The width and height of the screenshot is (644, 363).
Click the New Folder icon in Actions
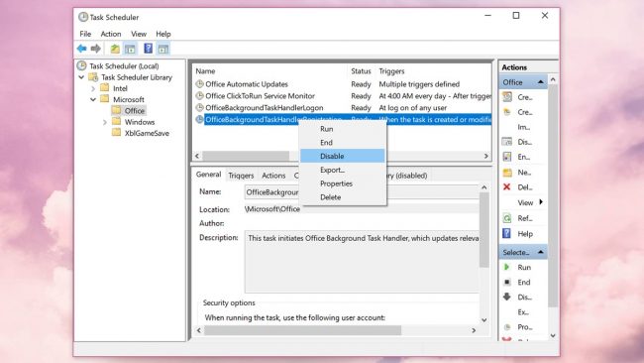[507, 173]
